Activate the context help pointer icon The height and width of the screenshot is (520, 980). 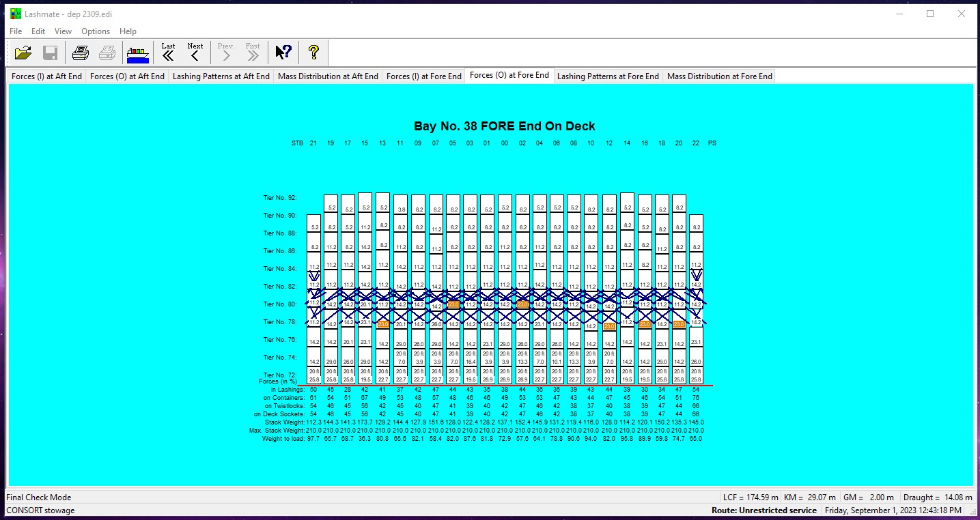click(x=283, y=53)
